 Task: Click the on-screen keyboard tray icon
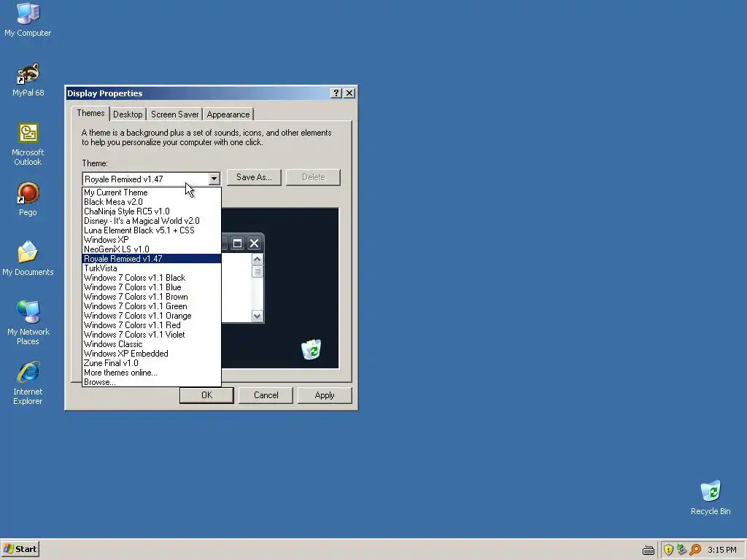(x=649, y=550)
